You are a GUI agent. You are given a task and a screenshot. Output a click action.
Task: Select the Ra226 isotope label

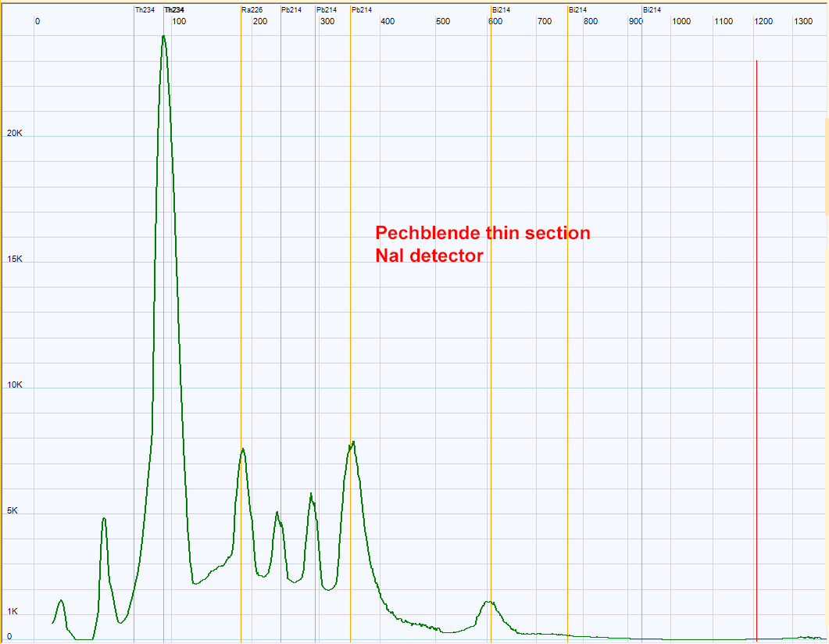pyautogui.click(x=252, y=10)
